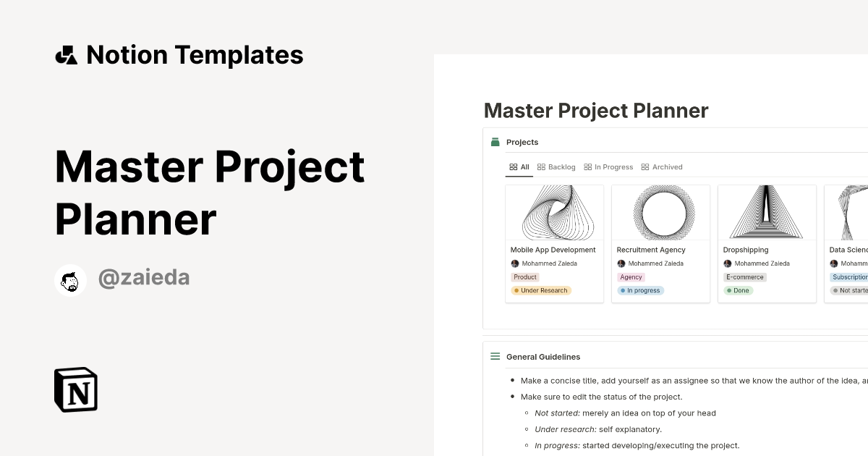Select the Notion N logo

(76, 389)
